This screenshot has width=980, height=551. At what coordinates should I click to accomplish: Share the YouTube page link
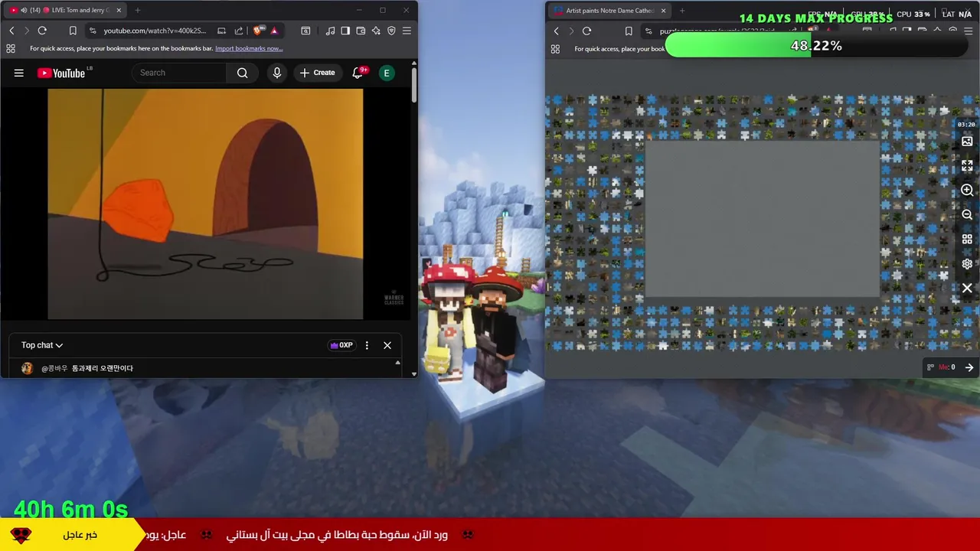tap(239, 31)
